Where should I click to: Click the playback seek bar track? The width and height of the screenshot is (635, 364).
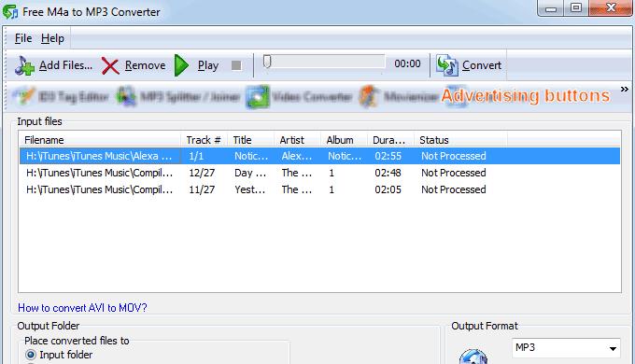click(x=324, y=62)
